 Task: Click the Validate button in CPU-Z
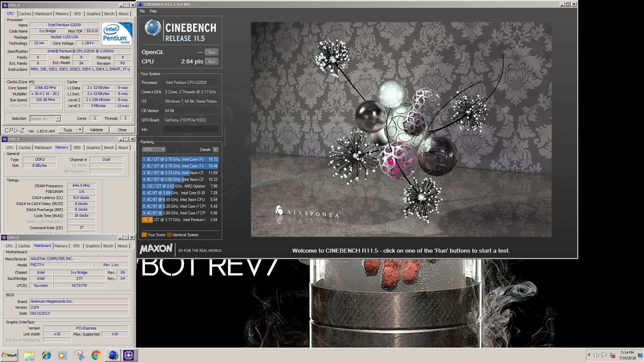(96, 130)
